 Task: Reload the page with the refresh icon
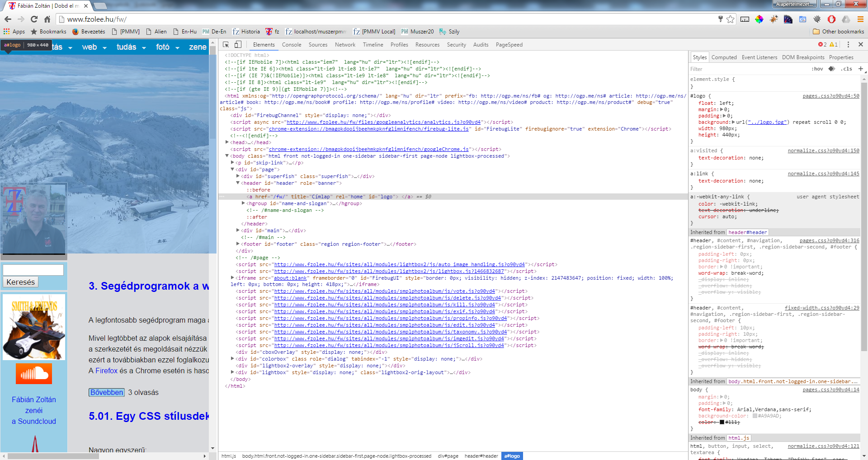coord(34,19)
